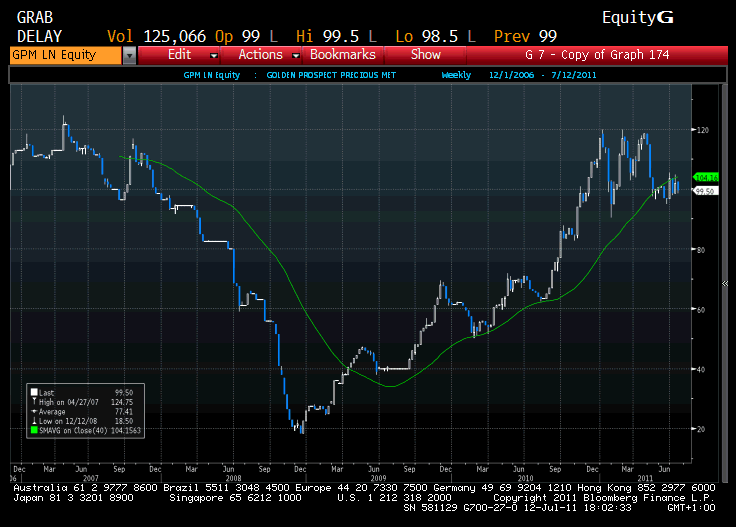Click the Bookmarks button
736x527 pixels.
pos(342,55)
